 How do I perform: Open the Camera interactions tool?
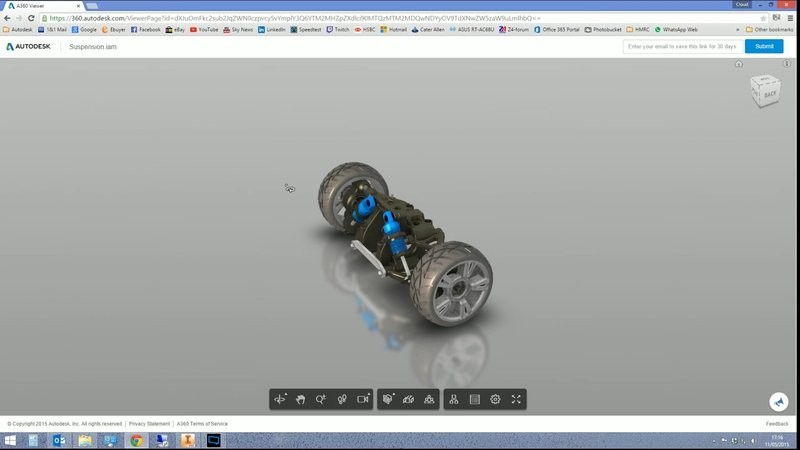[363, 399]
